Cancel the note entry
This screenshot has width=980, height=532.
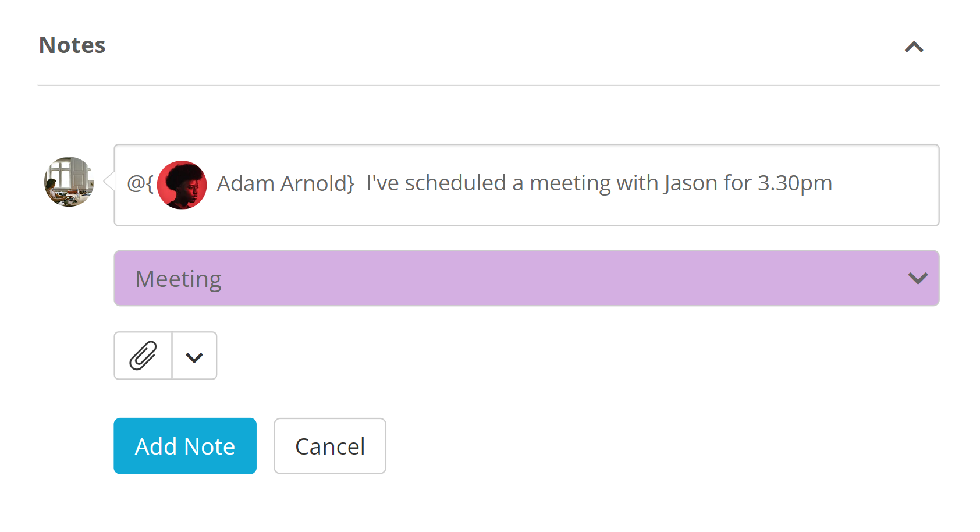[x=329, y=446]
